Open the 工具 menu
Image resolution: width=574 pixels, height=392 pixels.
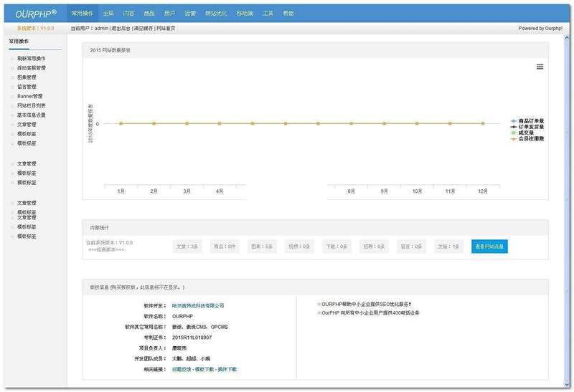click(x=268, y=14)
